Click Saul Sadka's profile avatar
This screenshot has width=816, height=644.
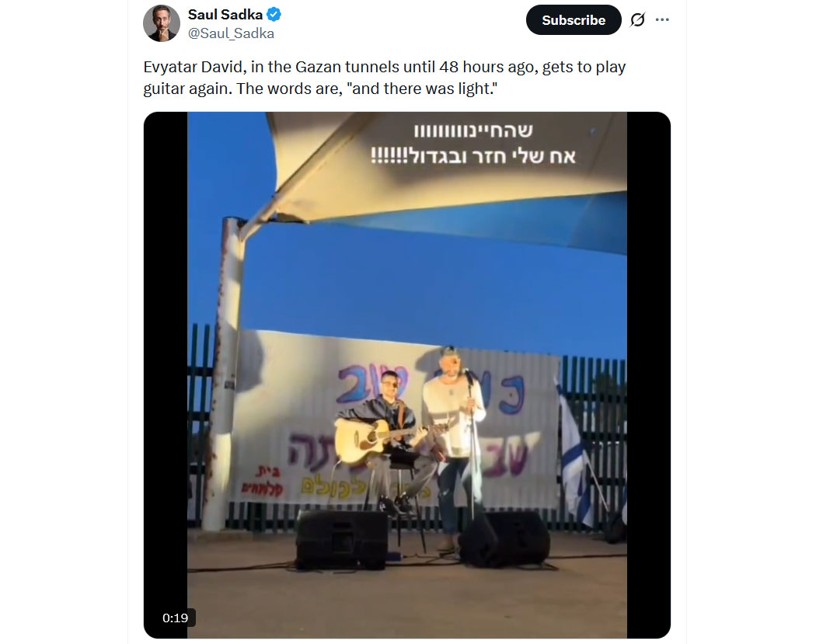pos(162,23)
